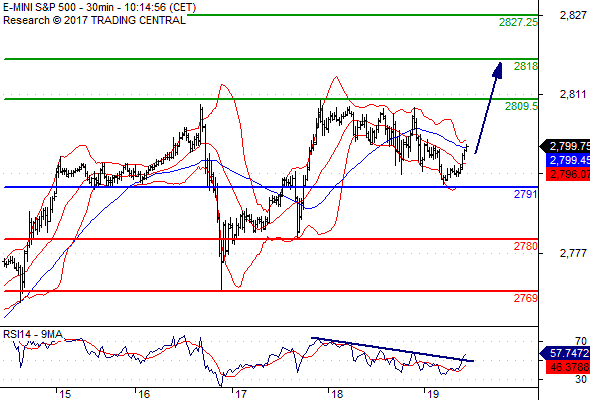590x400 pixels.
Task: Click the 2,811 price axis value
Action: [x=573, y=94]
